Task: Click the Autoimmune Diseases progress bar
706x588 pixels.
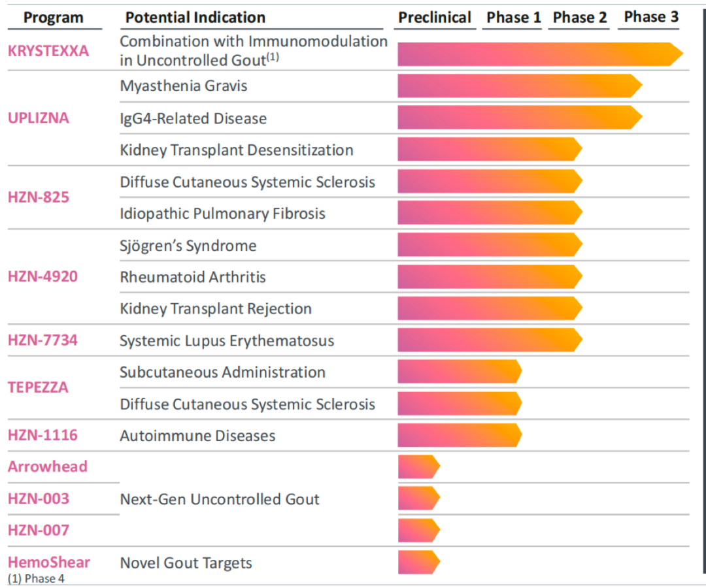Action: [x=459, y=435]
